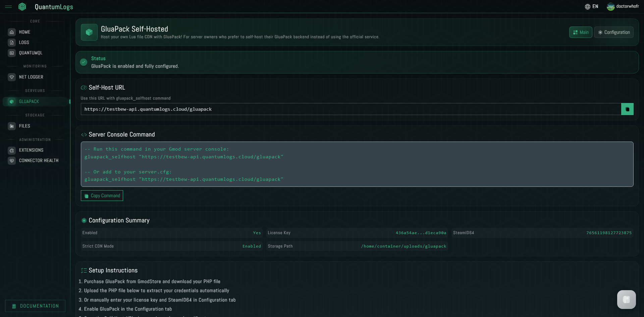
Task: Click the Server Console Command code box
Action: [357, 164]
